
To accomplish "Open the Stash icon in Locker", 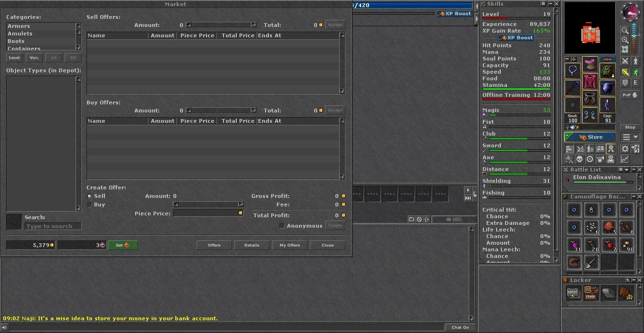I will pyautogui.click(x=591, y=293).
